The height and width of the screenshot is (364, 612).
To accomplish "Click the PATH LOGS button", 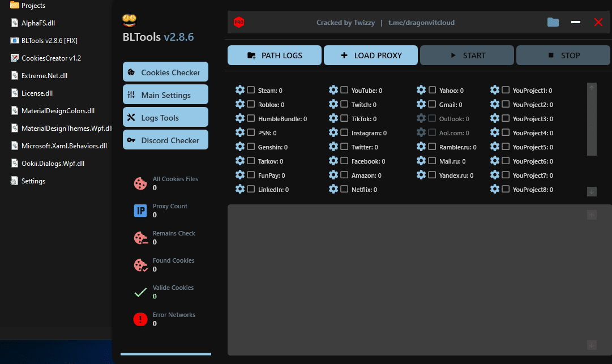I will pos(275,55).
